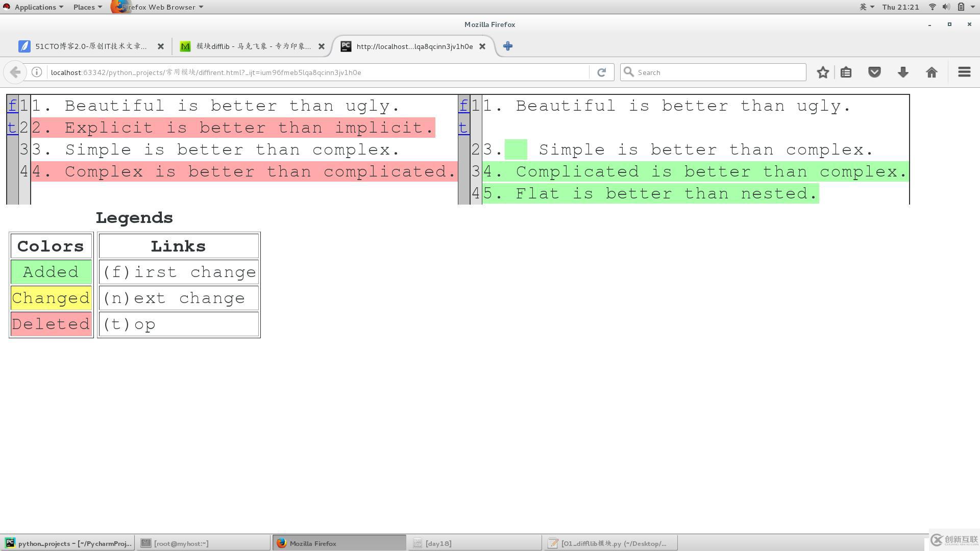Click the site information icon
This screenshot has height=551, width=980.
tap(37, 72)
